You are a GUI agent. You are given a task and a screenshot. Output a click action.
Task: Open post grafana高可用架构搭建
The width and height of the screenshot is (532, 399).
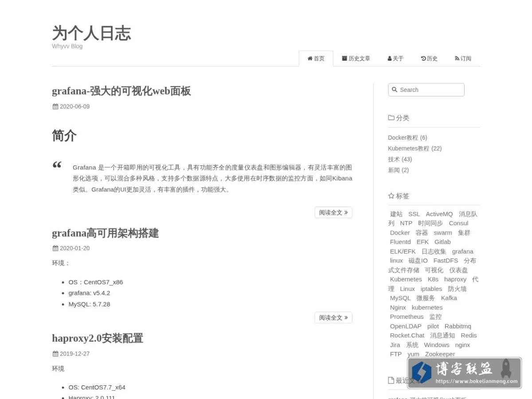click(105, 233)
